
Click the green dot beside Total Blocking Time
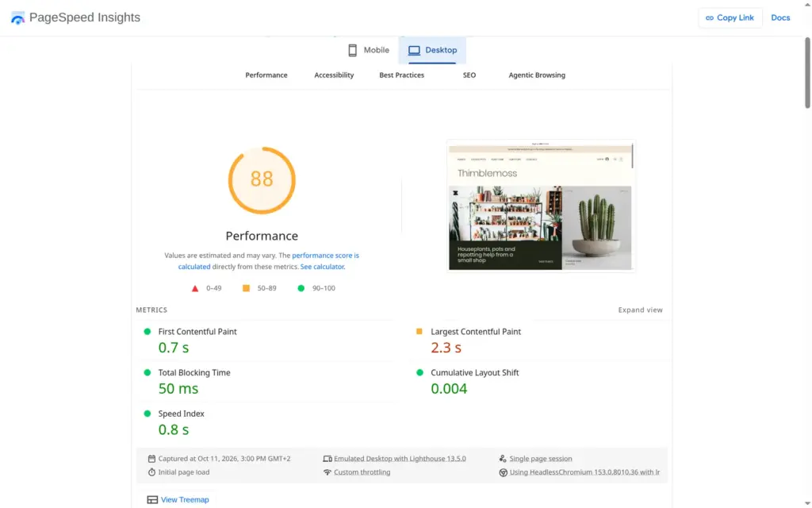147,372
